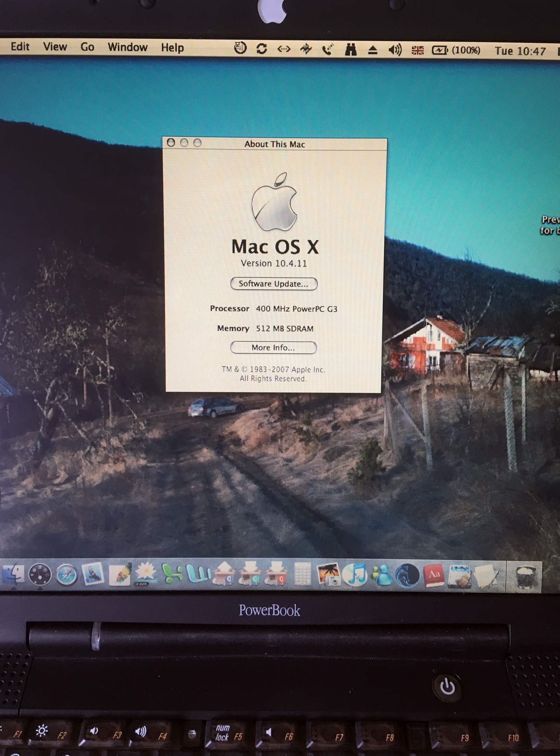Viewport: 560px width, 756px height.
Task: Open the network connection status menu
Action: pos(284,49)
